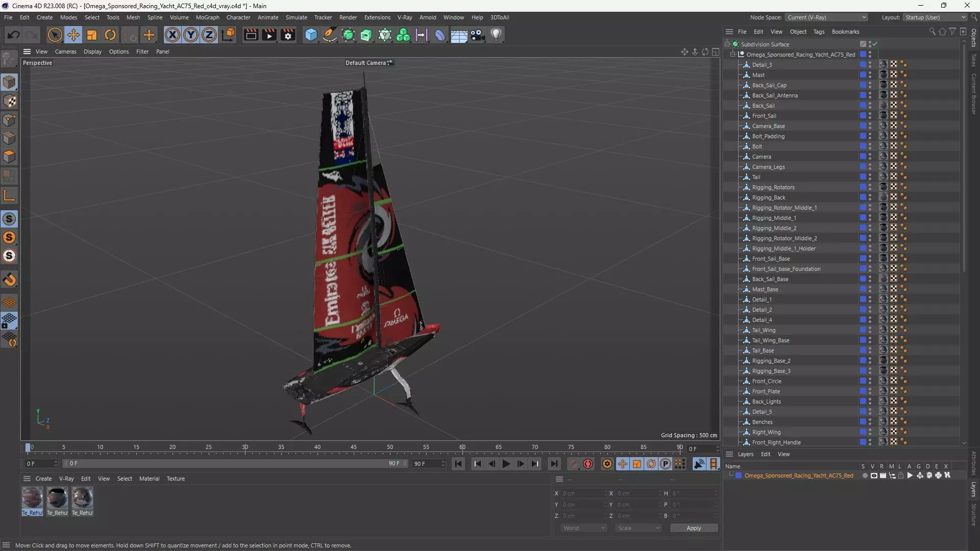Open the Mesh menu
This screenshot has height=551, width=980.
(133, 17)
